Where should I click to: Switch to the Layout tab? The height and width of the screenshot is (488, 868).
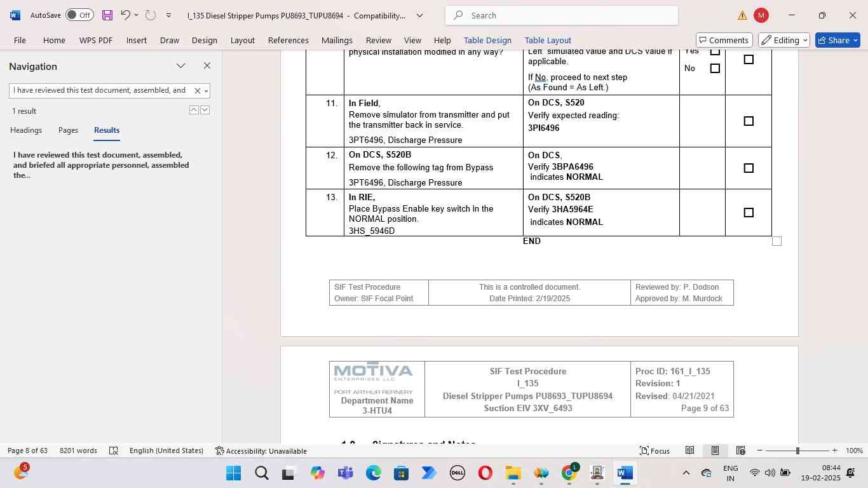point(242,40)
